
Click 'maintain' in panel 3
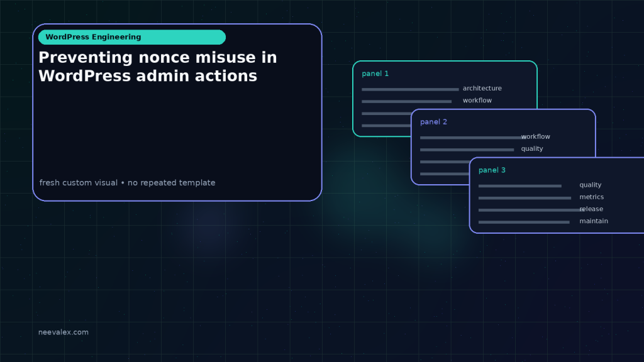pos(594,221)
